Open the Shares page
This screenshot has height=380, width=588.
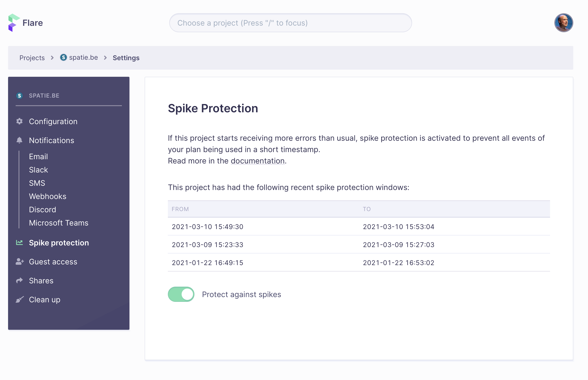41,281
